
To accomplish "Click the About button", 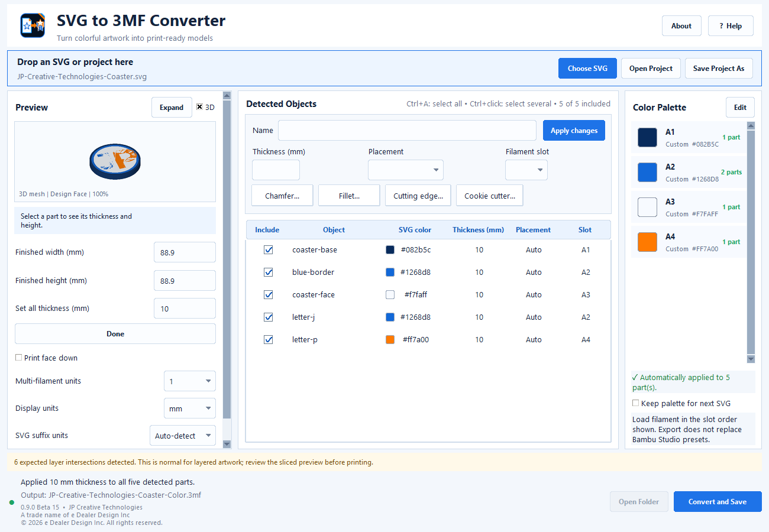I will 681,26.
